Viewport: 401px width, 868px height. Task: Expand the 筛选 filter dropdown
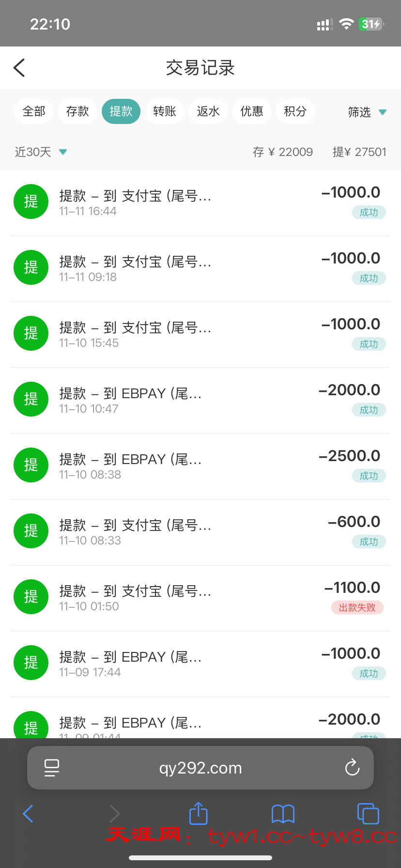(367, 112)
